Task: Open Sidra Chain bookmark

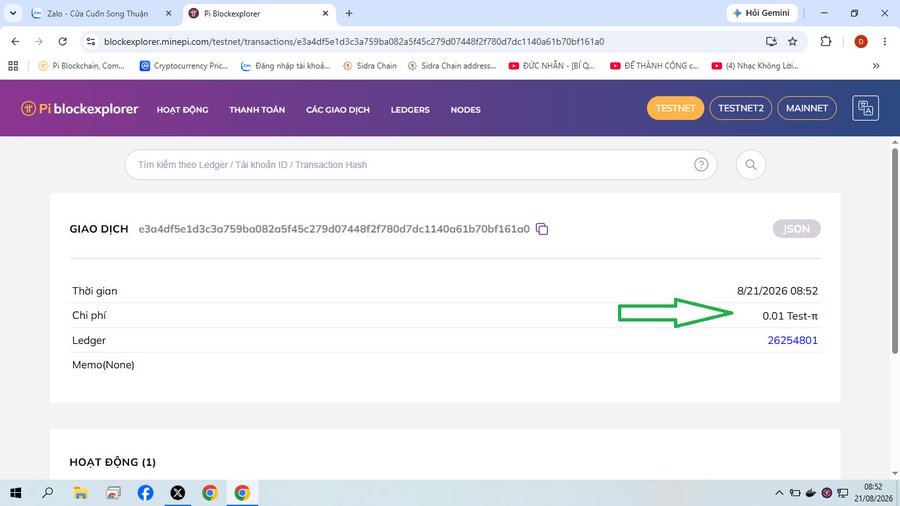Action: click(x=370, y=66)
